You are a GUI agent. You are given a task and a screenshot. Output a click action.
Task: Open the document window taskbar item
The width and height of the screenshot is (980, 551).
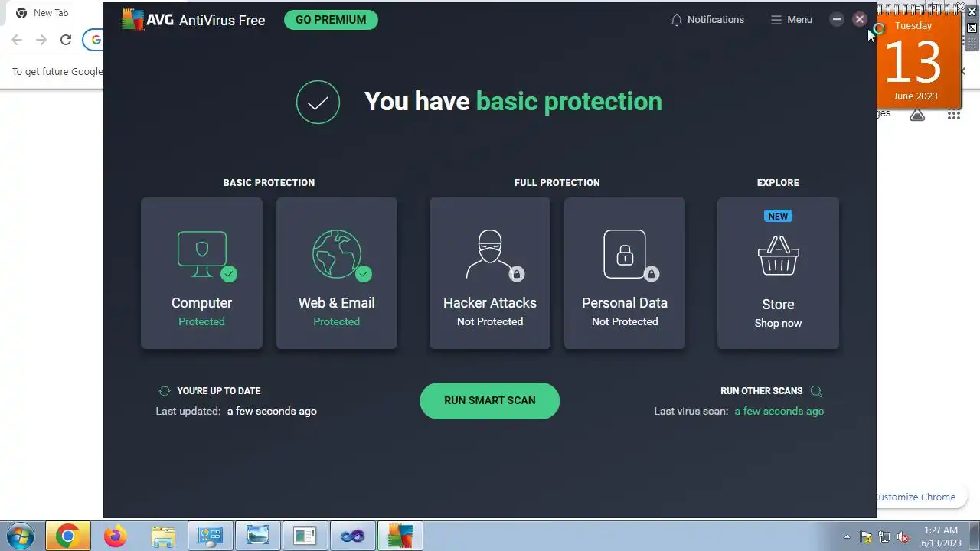(x=305, y=536)
